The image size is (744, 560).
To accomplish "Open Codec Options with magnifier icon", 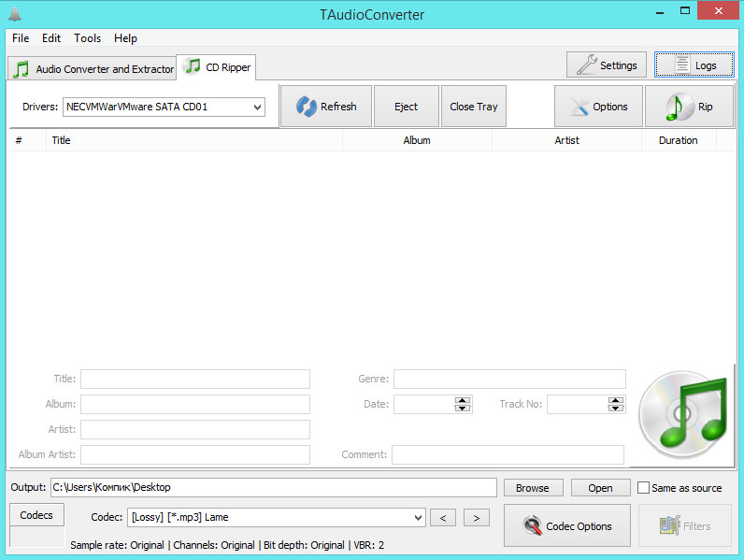I will coord(567,526).
